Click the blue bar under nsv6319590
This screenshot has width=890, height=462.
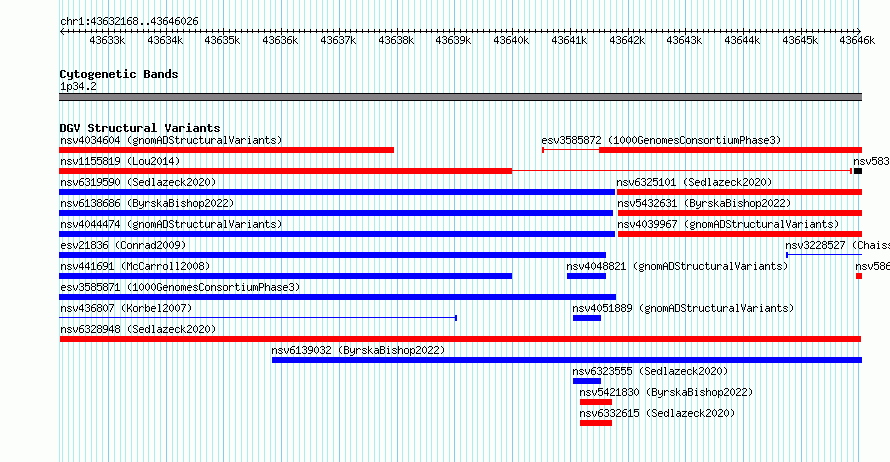click(337, 192)
